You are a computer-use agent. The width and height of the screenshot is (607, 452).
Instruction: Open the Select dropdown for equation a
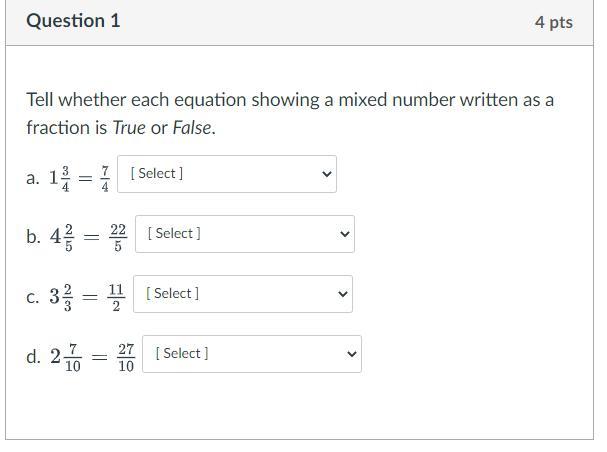226,174
